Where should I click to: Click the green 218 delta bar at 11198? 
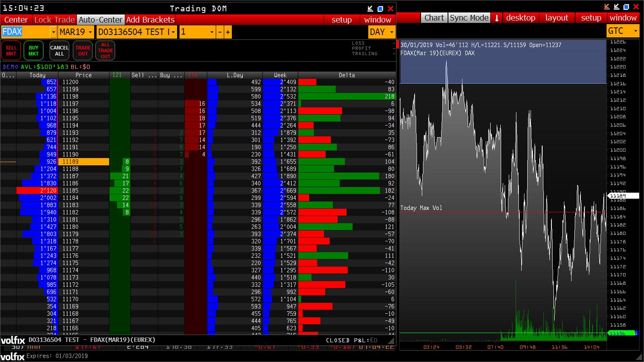[x=347, y=97]
